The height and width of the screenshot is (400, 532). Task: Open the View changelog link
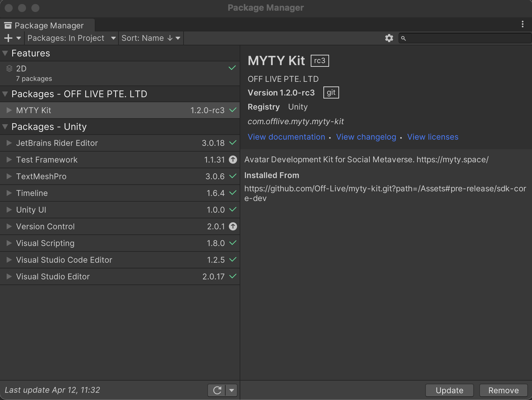[366, 137]
